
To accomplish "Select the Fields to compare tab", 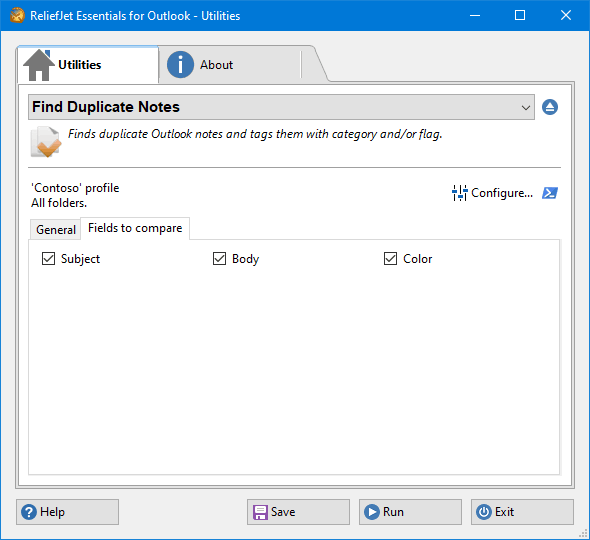I will click(x=135, y=228).
